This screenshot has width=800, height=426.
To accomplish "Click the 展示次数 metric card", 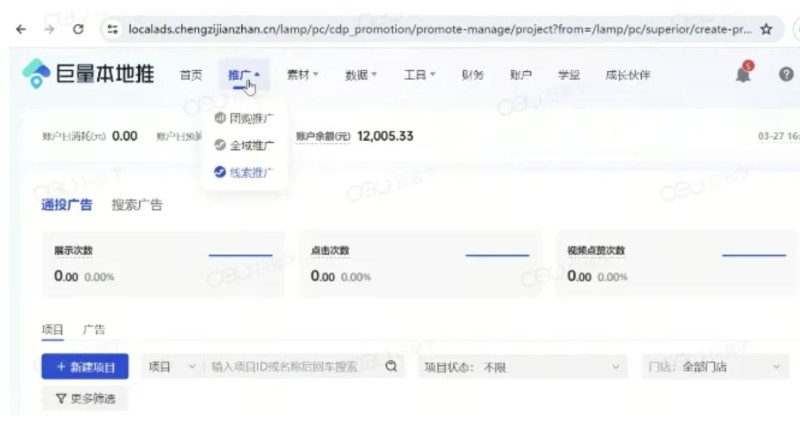I will pos(163,264).
